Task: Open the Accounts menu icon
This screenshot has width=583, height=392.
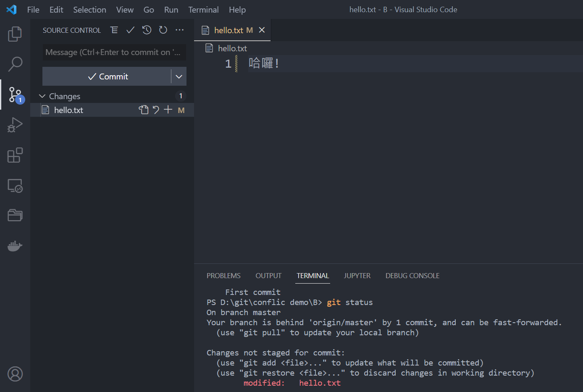Action: tap(15, 374)
